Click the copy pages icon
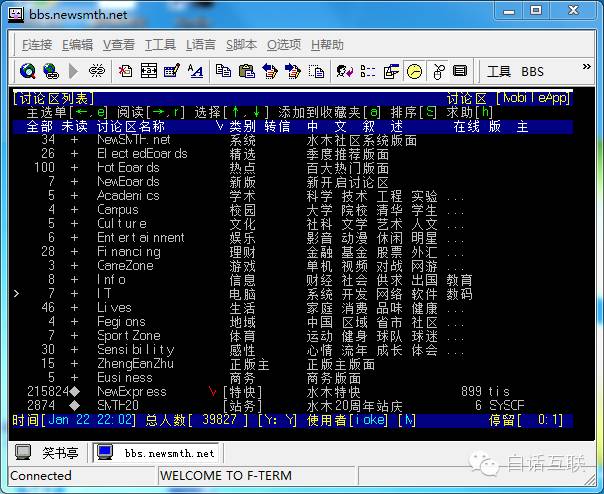The width and height of the screenshot is (604, 494). [223, 71]
